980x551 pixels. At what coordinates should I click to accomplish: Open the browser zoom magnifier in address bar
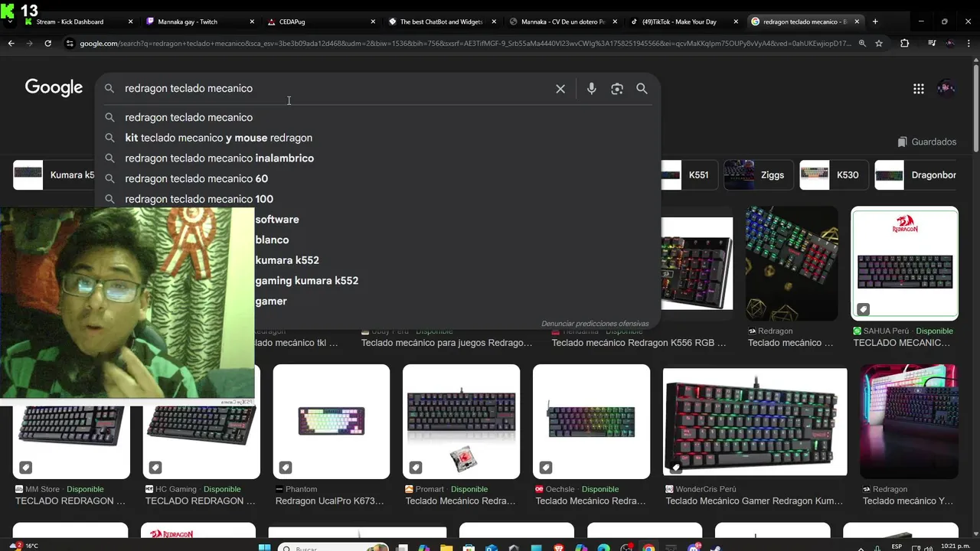coord(863,44)
